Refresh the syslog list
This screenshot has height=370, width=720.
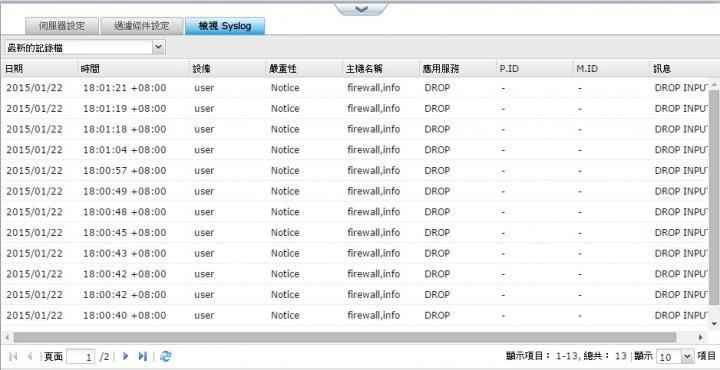point(165,356)
